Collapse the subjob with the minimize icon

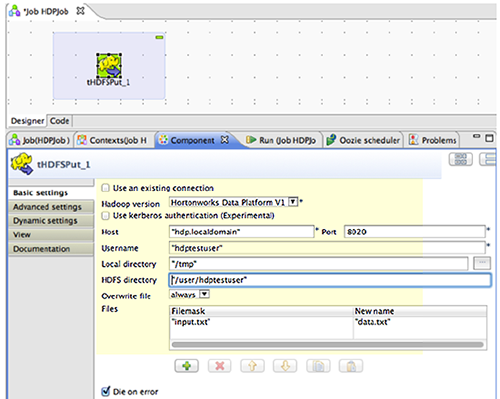coord(159,37)
